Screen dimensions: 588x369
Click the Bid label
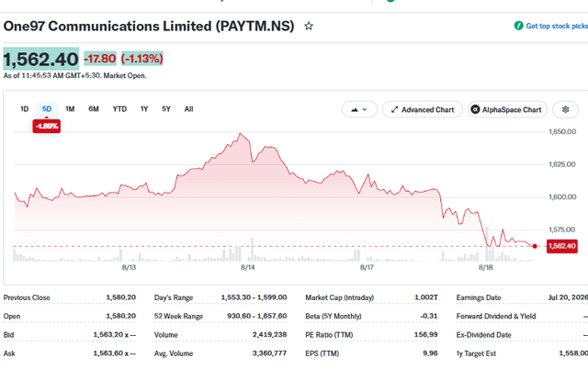tap(8, 335)
